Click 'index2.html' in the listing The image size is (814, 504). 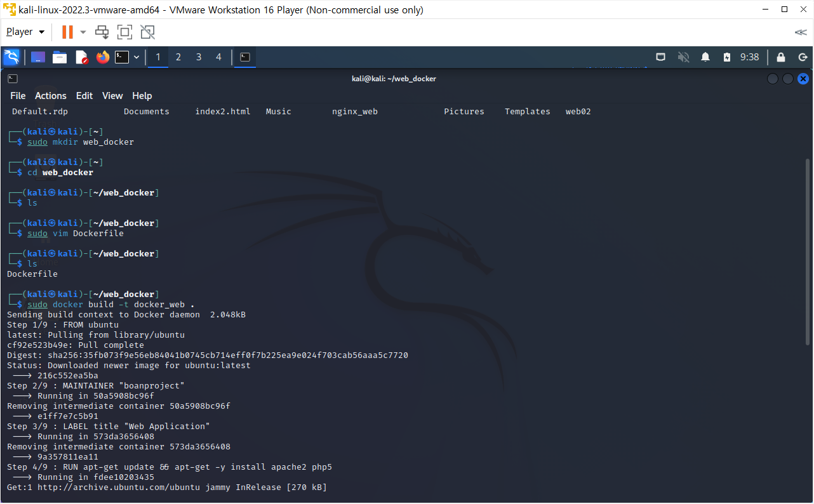pyautogui.click(x=223, y=112)
